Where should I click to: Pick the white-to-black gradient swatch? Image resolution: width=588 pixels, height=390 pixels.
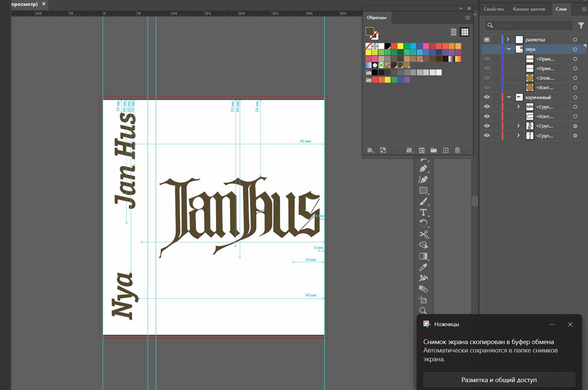[451, 59]
